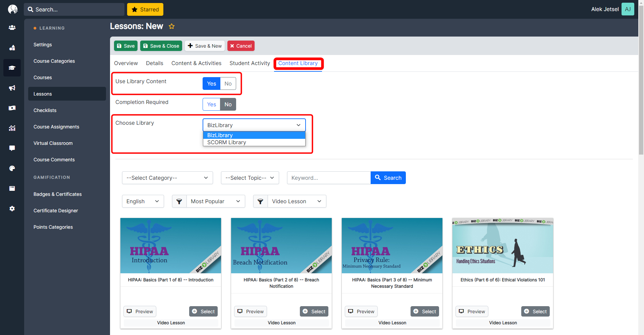Click the elephant logo icon
644x335 pixels.
click(13, 9)
